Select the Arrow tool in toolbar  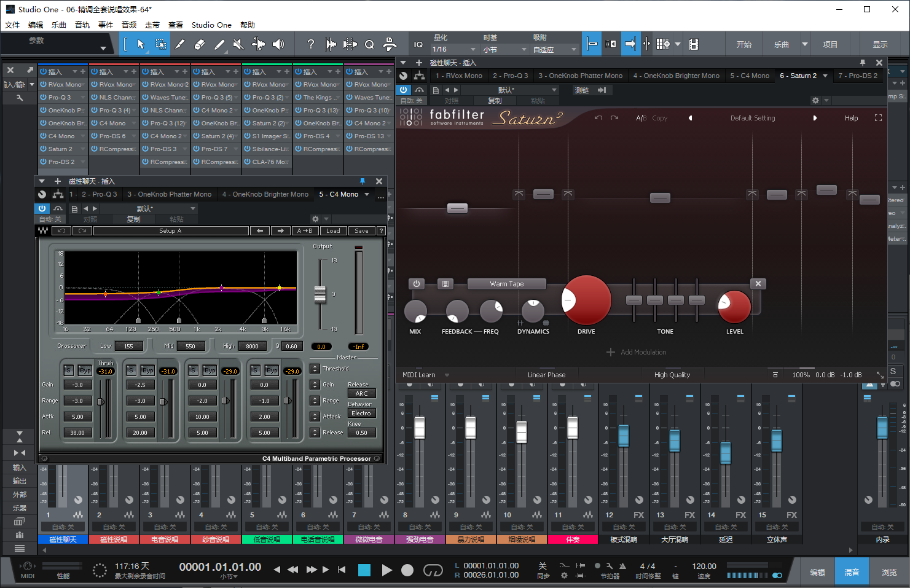tap(141, 44)
